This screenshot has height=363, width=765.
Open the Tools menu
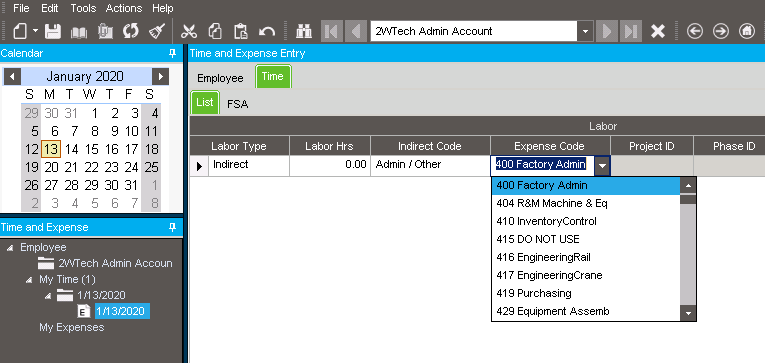coord(83,8)
